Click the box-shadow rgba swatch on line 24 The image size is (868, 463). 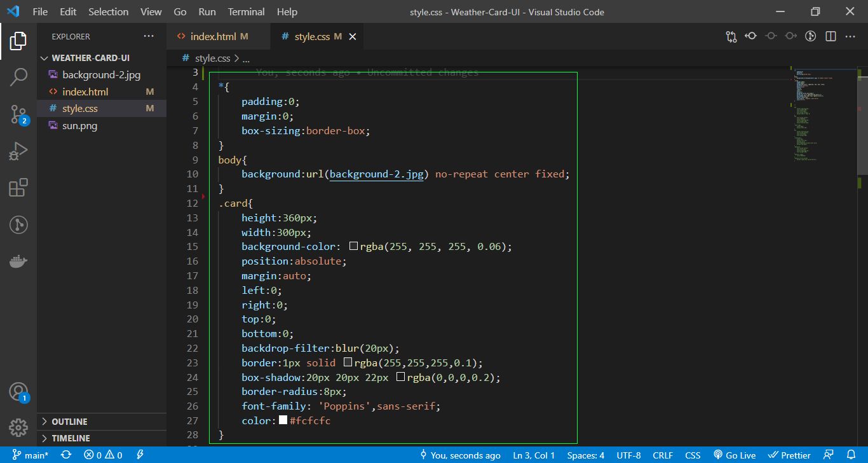point(400,377)
